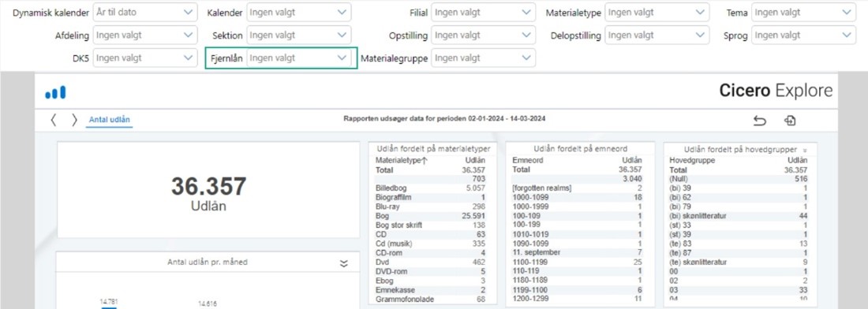The image size is (868, 309).
Task: Open the Tema dropdown
Action: 804,12
